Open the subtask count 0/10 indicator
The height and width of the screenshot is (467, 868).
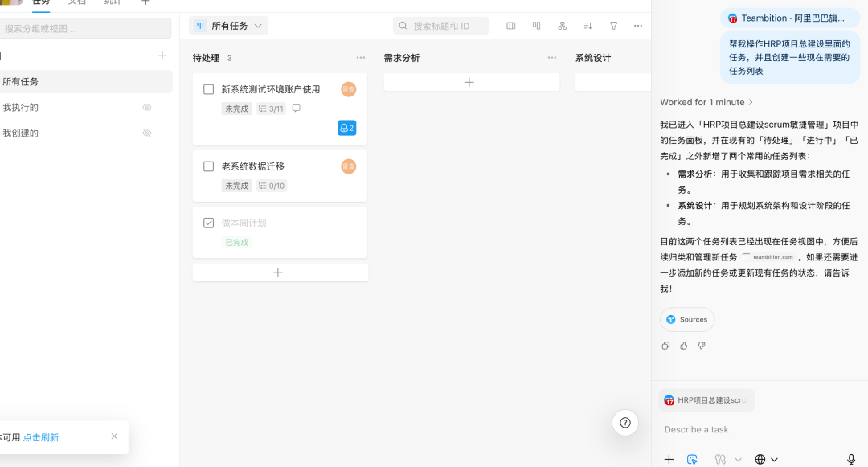pos(272,186)
